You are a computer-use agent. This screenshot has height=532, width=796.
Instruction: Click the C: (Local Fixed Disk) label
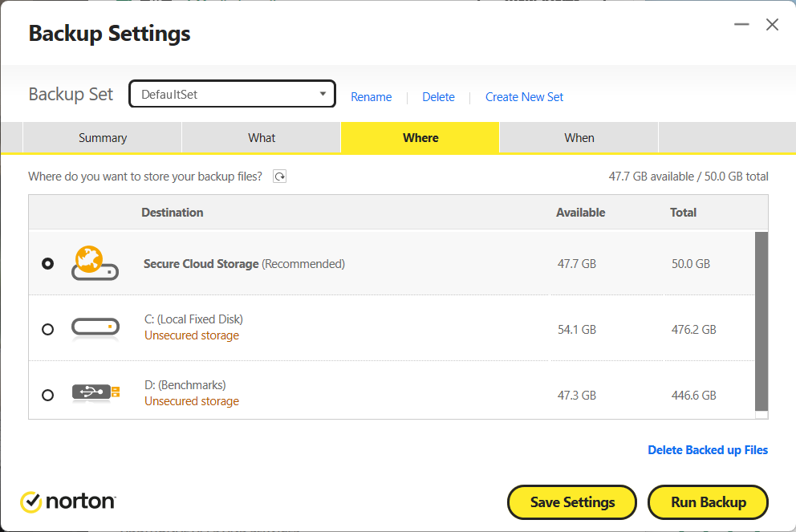click(x=194, y=319)
